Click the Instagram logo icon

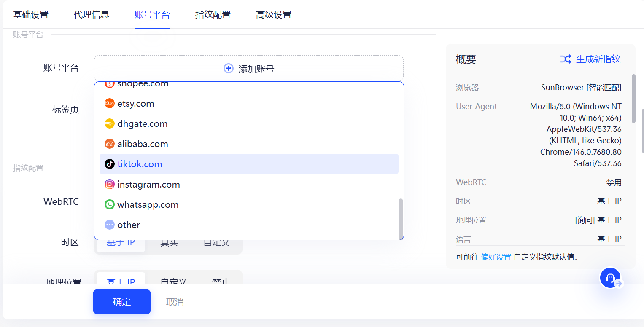[110, 184]
